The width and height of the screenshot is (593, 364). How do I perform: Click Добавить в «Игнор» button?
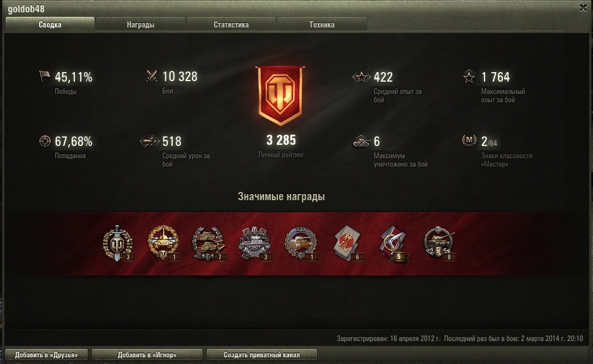(x=147, y=354)
